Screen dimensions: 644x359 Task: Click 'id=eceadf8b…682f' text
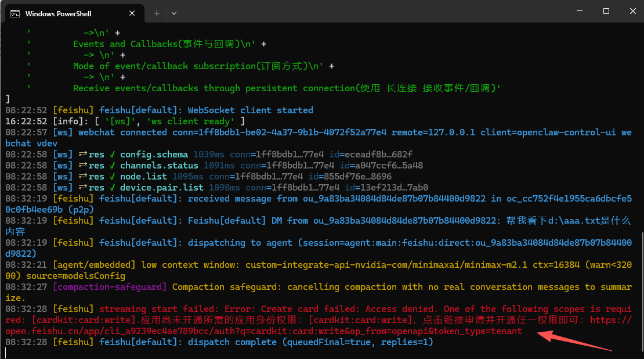[x=371, y=155]
